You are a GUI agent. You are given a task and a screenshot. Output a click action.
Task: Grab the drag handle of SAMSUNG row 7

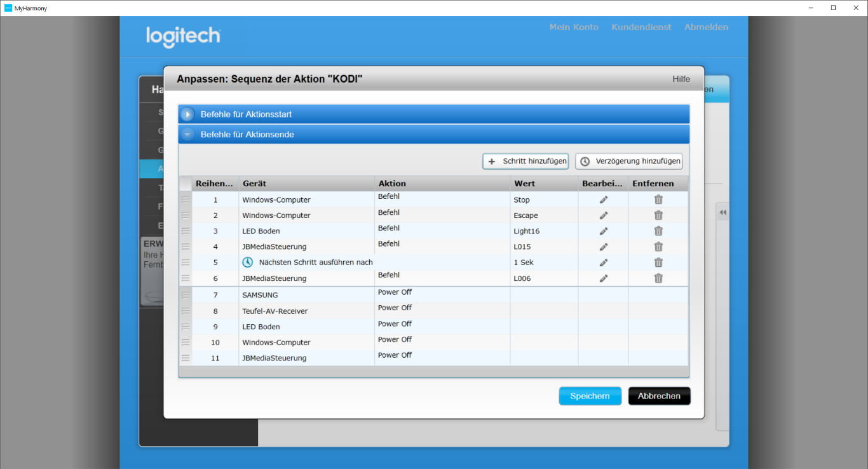point(186,295)
